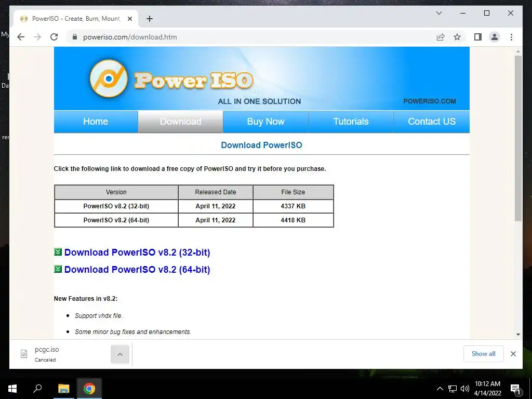Open a new tab with plus icon
The height and width of the screenshot is (399, 532).
[x=149, y=19]
